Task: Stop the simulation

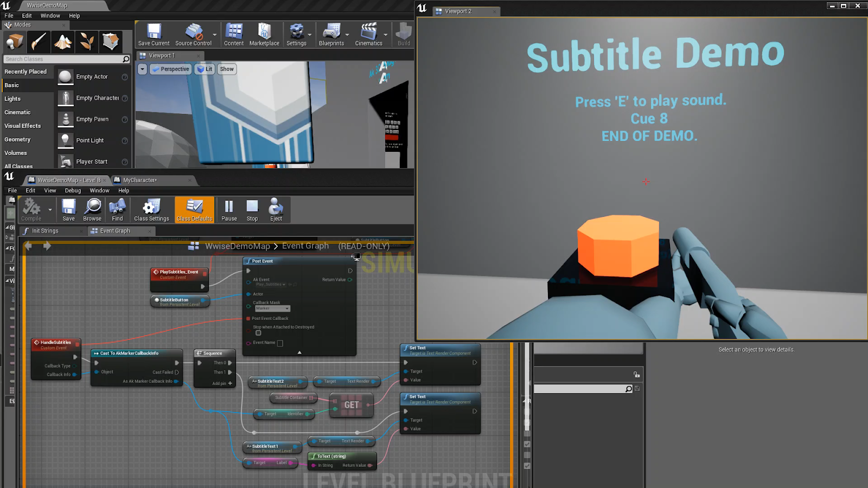Action: pyautogui.click(x=252, y=210)
